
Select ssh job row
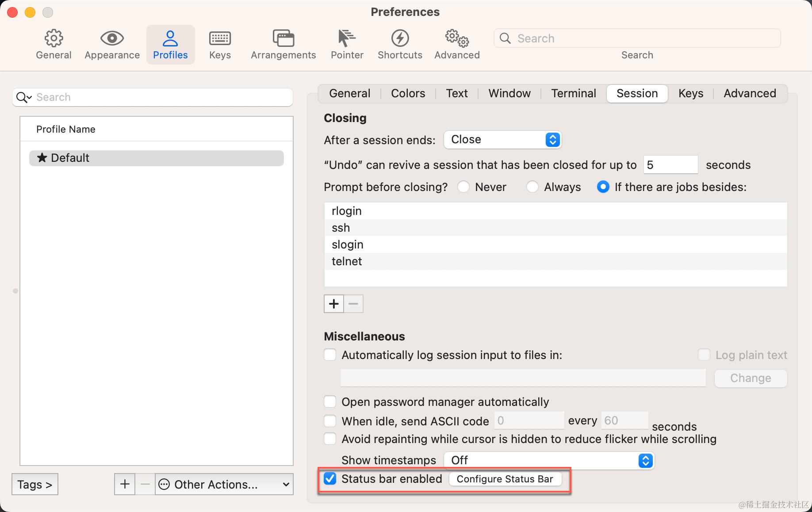[555, 228]
